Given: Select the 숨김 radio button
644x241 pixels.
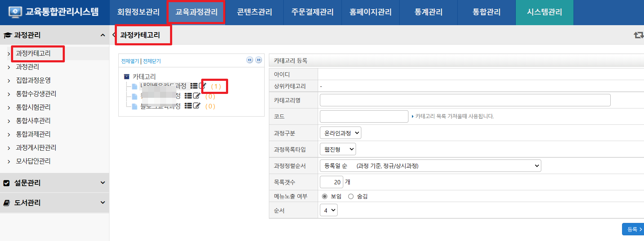Looking at the screenshot, I should (x=351, y=196).
